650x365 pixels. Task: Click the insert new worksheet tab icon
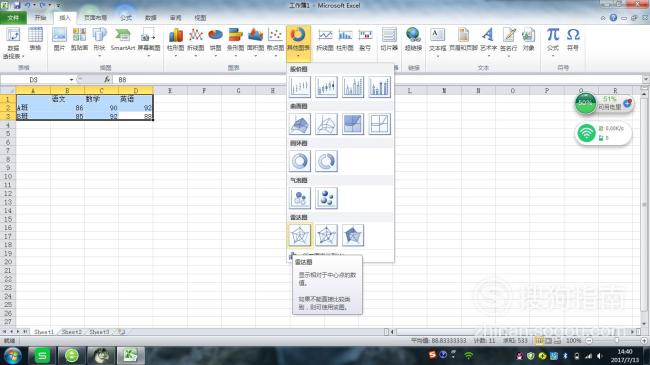[x=121, y=332]
